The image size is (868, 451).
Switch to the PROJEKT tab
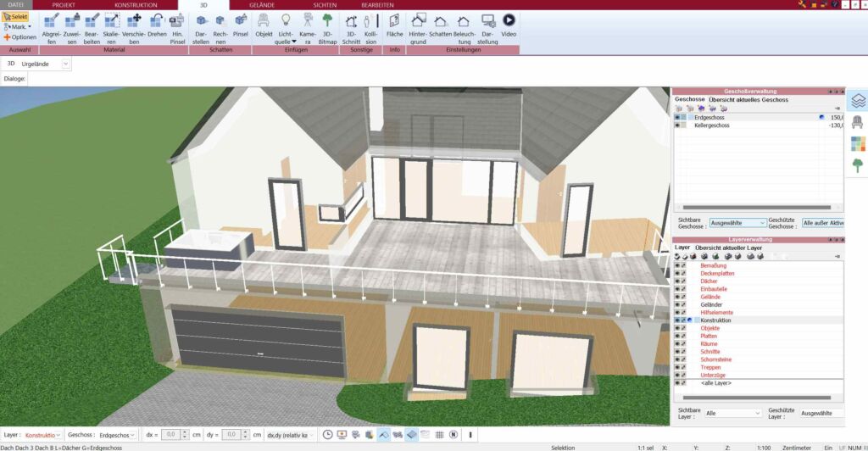64,5
